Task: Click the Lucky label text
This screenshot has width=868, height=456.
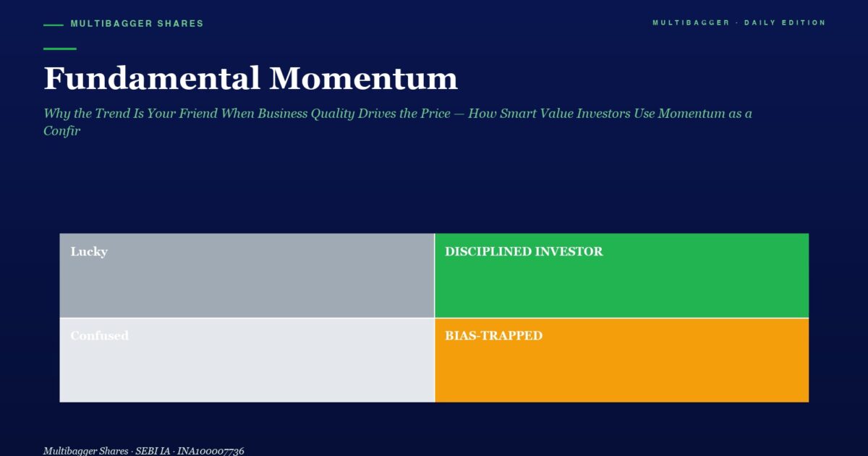Action: coord(89,252)
